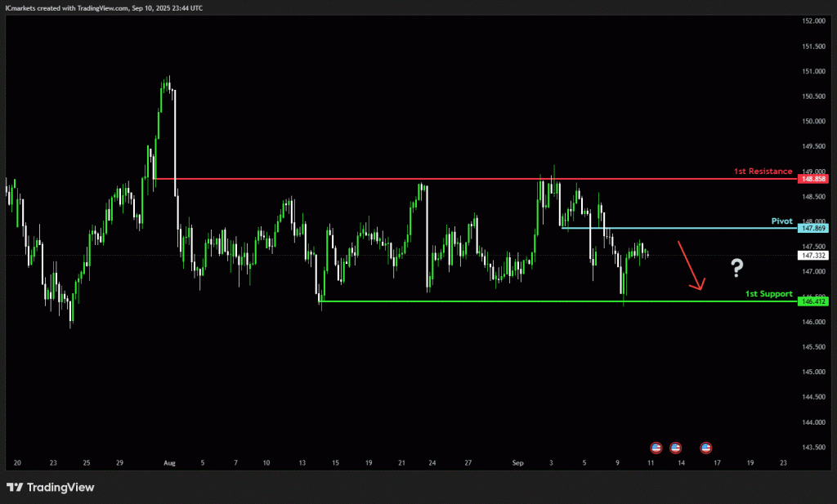
Task: Click the 146.000 price axis label
Action: coord(813,322)
